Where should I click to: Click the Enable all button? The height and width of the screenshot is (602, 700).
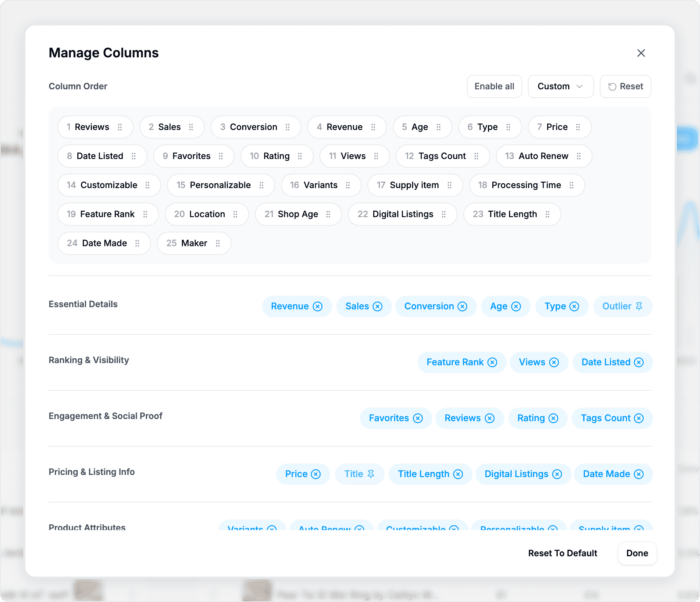point(494,86)
